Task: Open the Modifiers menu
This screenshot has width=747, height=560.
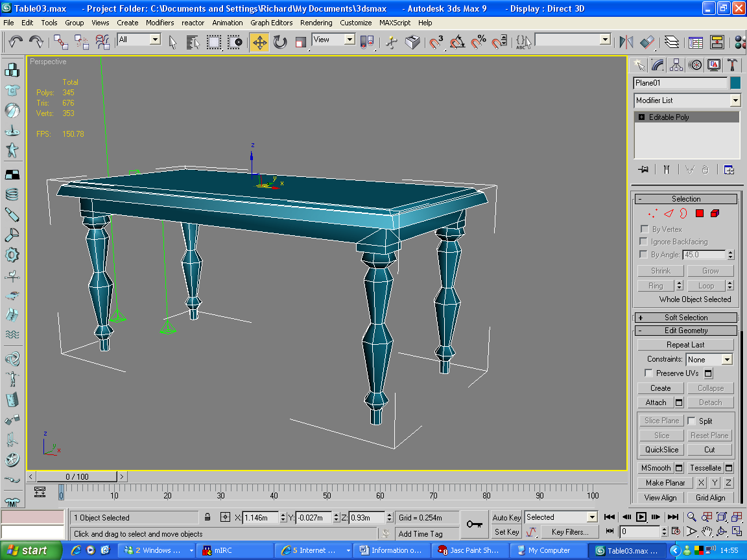Action: tap(160, 23)
